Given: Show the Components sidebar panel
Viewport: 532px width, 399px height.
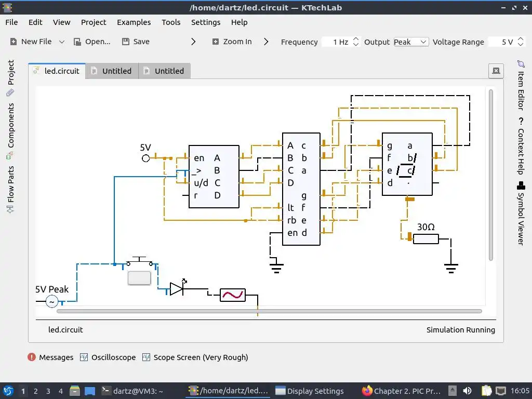Looking at the screenshot, I should coord(10,131).
